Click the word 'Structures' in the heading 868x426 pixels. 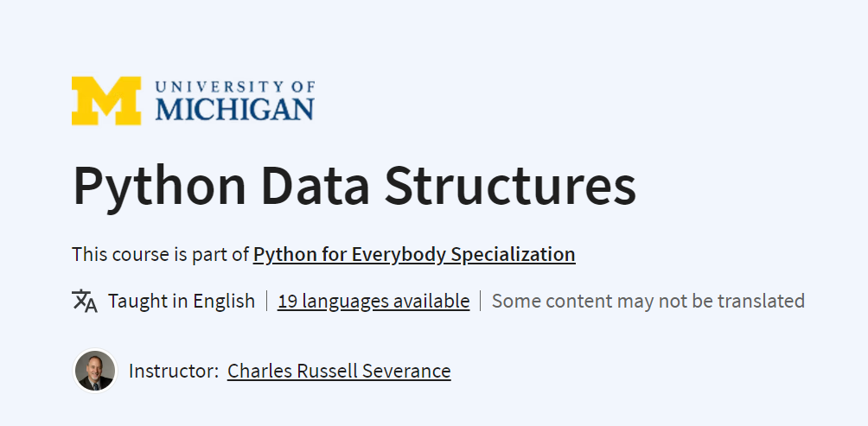tap(510, 186)
